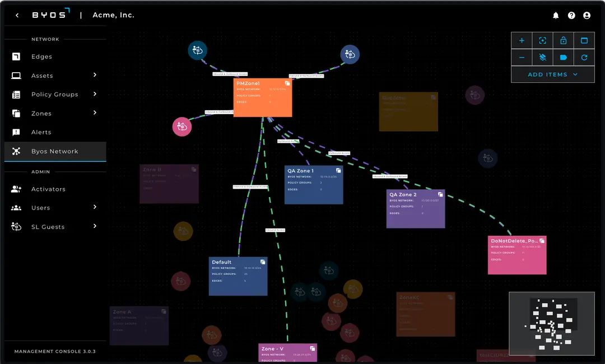Image resolution: width=605 pixels, height=364 pixels.
Task: Expand the SL Guests submenu chevron
Action: (x=95, y=226)
